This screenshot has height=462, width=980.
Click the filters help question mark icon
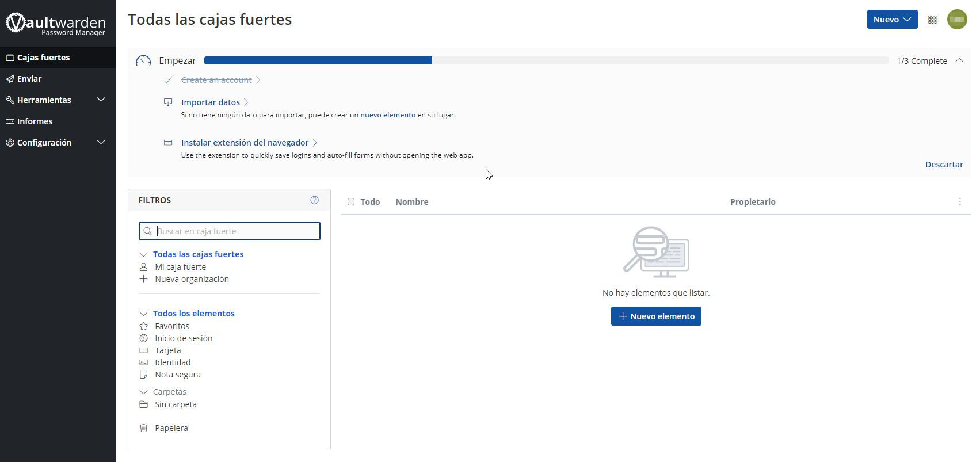[x=314, y=200]
